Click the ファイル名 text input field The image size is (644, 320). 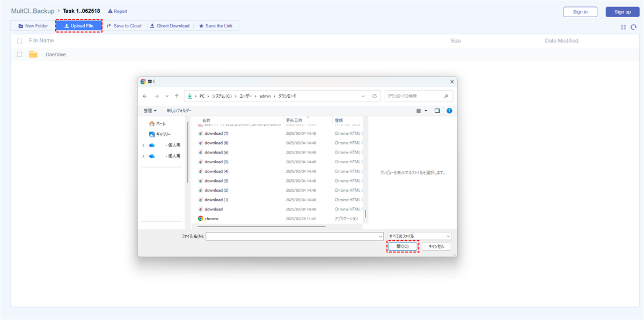[294, 236]
